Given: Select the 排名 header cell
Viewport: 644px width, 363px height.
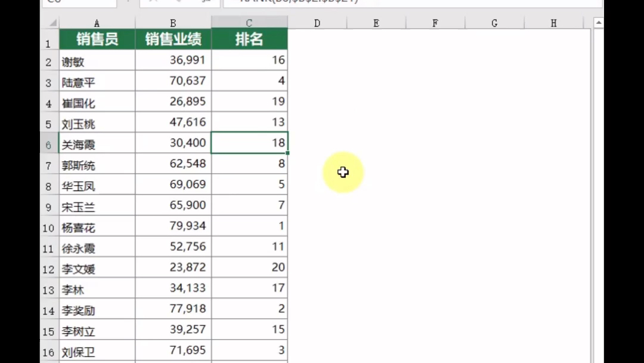Looking at the screenshot, I should click(249, 39).
